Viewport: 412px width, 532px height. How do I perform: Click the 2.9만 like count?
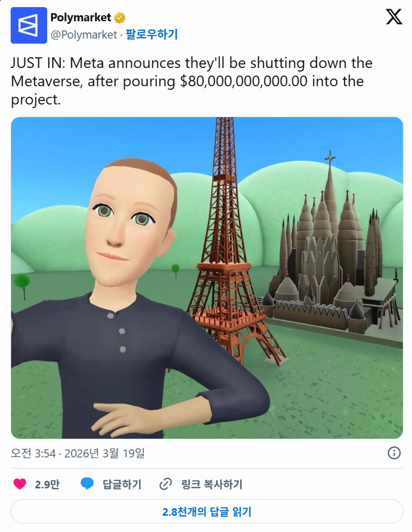coord(47,484)
